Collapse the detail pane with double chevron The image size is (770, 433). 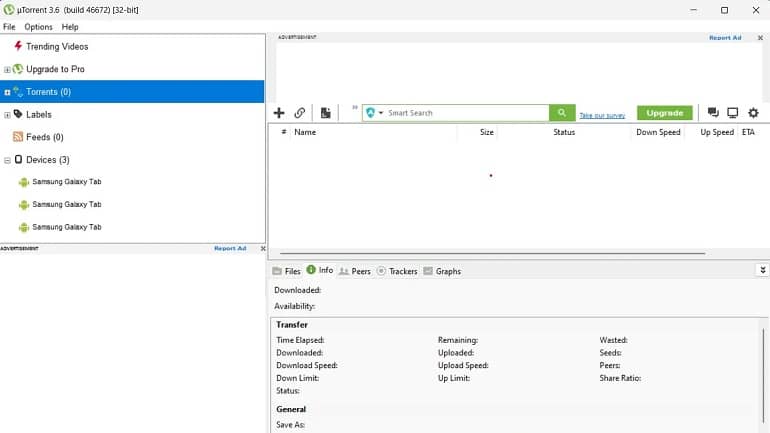tap(763, 270)
